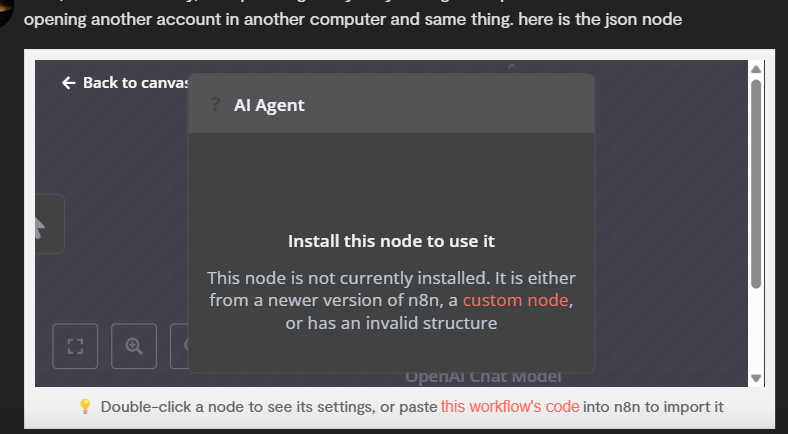Click the forum post text above the embed
The image size is (788, 434).
click(x=352, y=20)
